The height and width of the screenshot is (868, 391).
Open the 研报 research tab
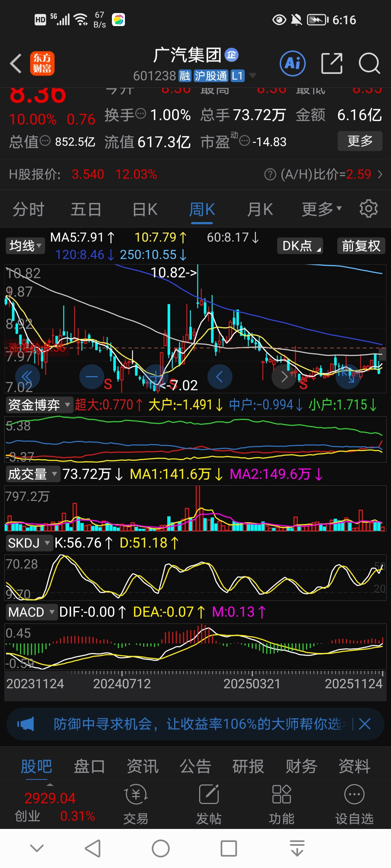tap(248, 766)
